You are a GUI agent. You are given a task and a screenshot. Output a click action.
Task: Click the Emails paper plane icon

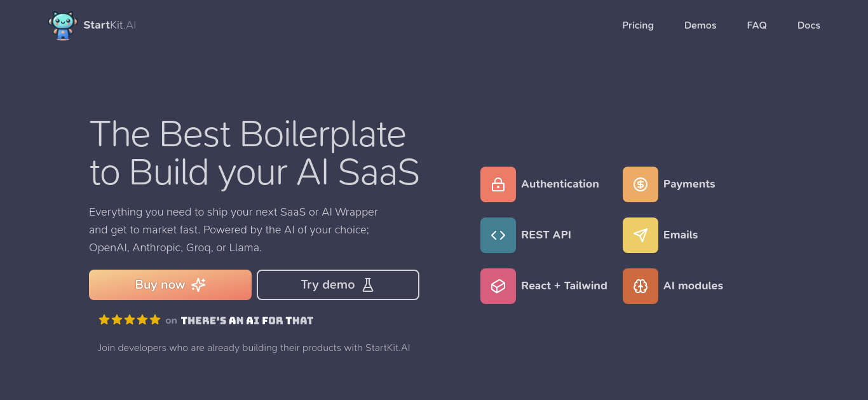tap(641, 235)
